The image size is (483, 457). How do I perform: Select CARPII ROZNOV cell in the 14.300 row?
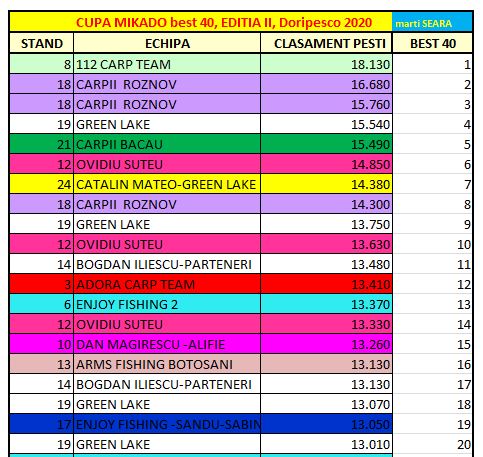[167, 204]
